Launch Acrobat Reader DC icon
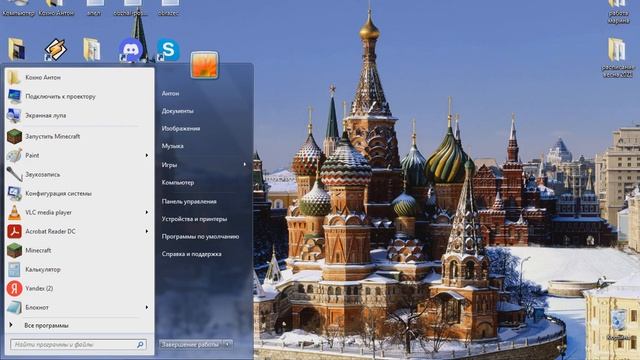Viewport: 640px width, 360px height. 14,231
